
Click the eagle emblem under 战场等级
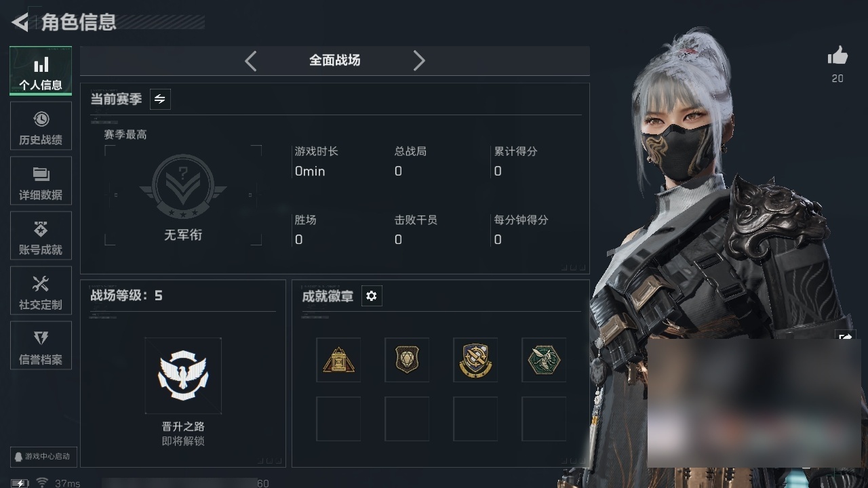tap(183, 375)
